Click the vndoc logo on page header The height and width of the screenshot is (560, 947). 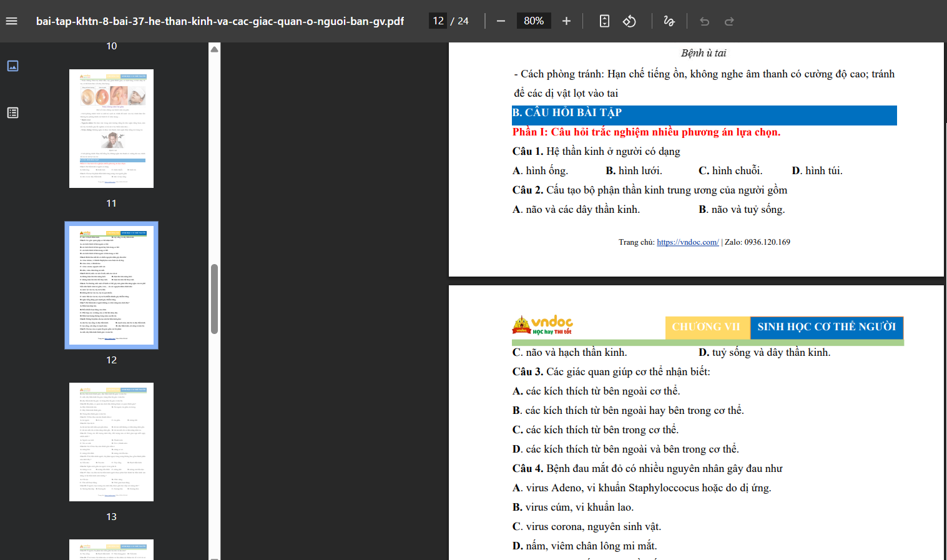pos(542,325)
